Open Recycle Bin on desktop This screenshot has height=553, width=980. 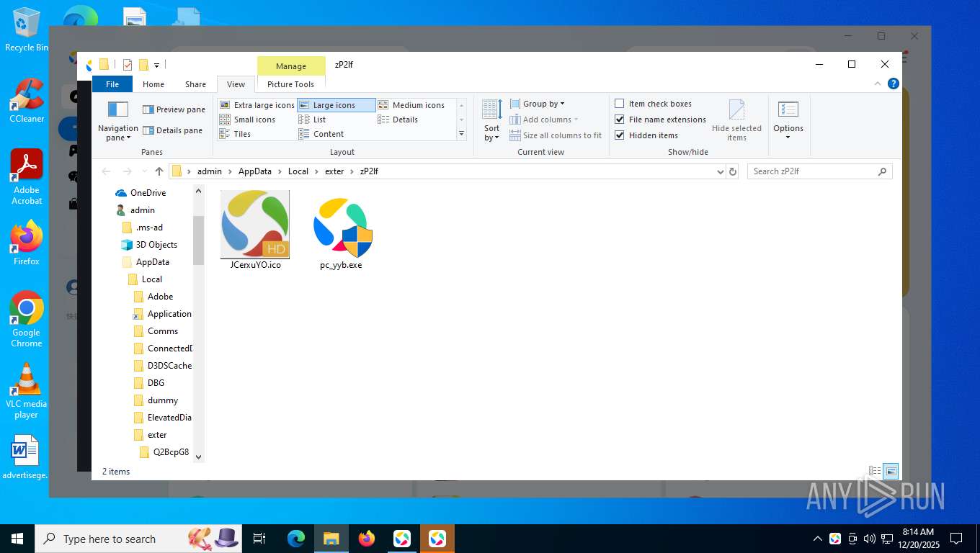[27, 30]
